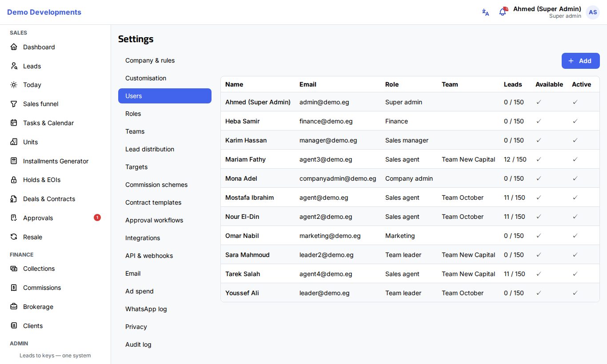Viewport: 607px width, 364px height.
Task: Click the AS user avatar
Action: click(x=593, y=12)
